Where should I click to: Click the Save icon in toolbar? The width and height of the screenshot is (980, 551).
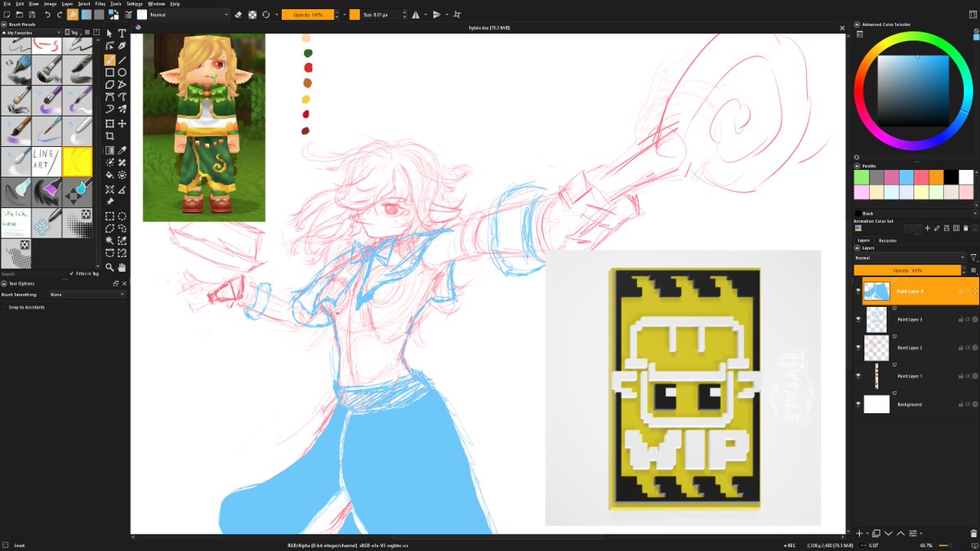(32, 15)
